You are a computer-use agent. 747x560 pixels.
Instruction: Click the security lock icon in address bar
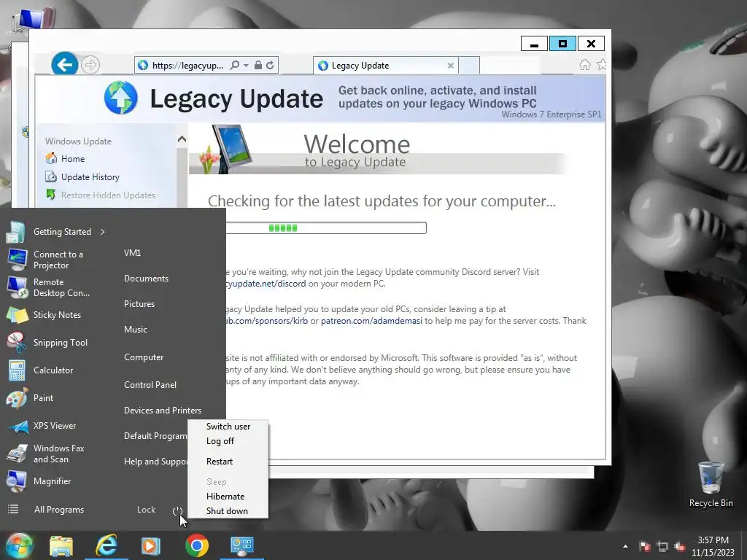[258, 65]
